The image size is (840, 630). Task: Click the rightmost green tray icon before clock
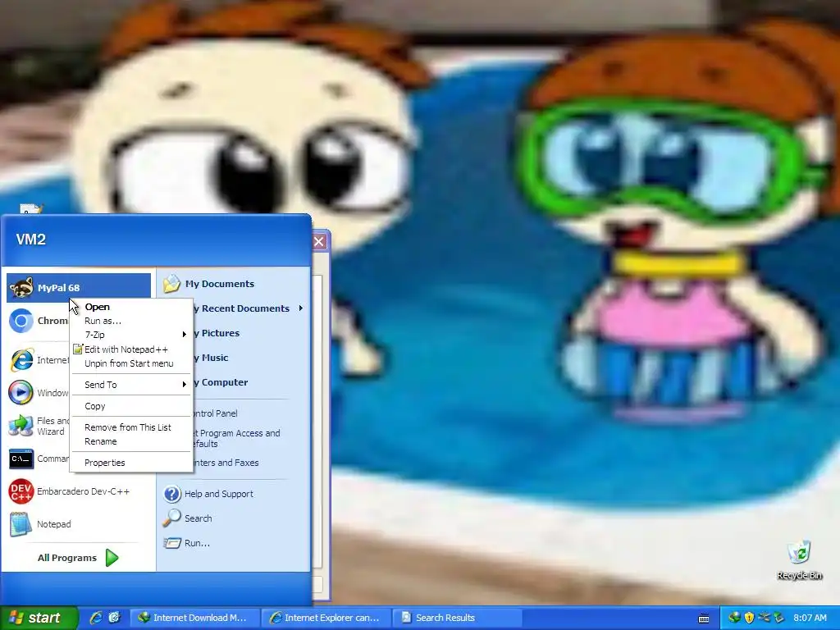[779, 618]
